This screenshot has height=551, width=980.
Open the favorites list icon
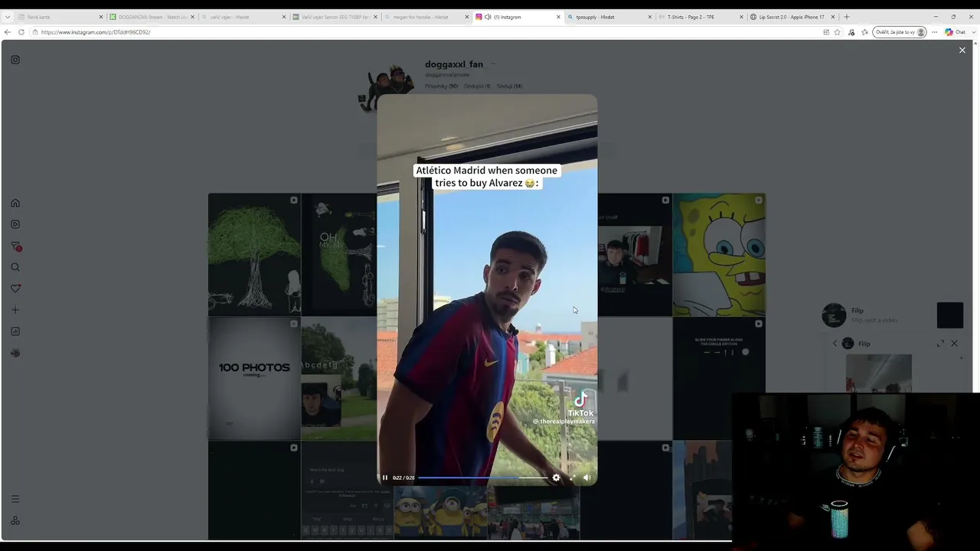[x=864, y=32]
